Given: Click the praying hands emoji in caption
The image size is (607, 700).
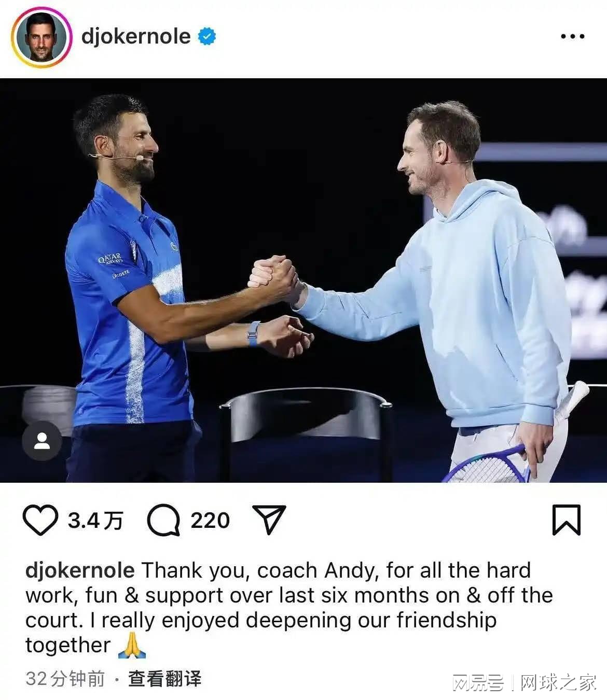Looking at the screenshot, I should coord(132,646).
